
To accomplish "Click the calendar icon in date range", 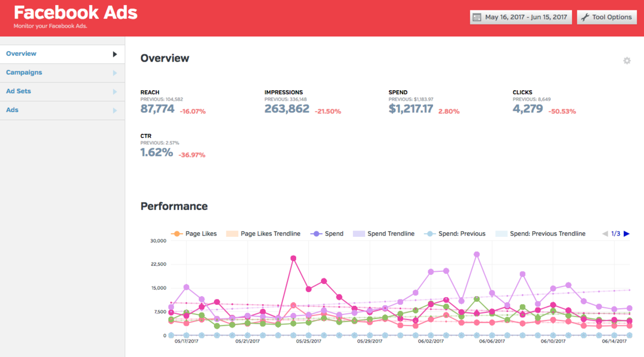I will pyautogui.click(x=477, y=17).
